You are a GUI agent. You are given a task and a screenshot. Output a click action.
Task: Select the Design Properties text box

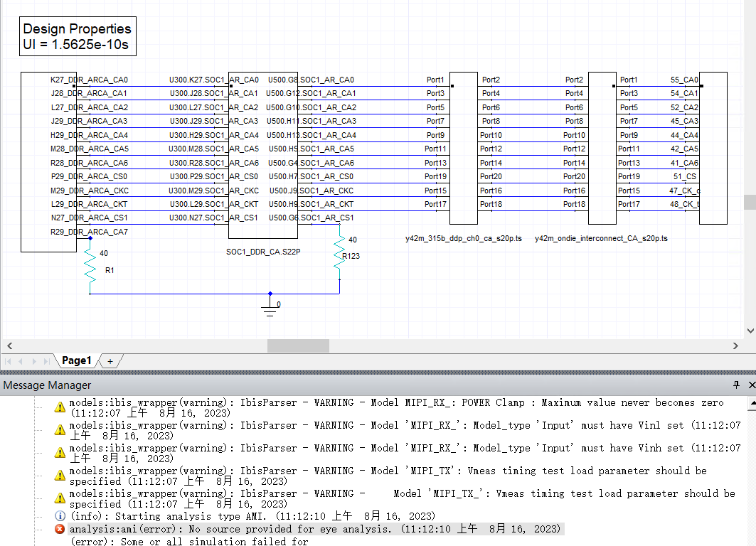click(78, 36)
